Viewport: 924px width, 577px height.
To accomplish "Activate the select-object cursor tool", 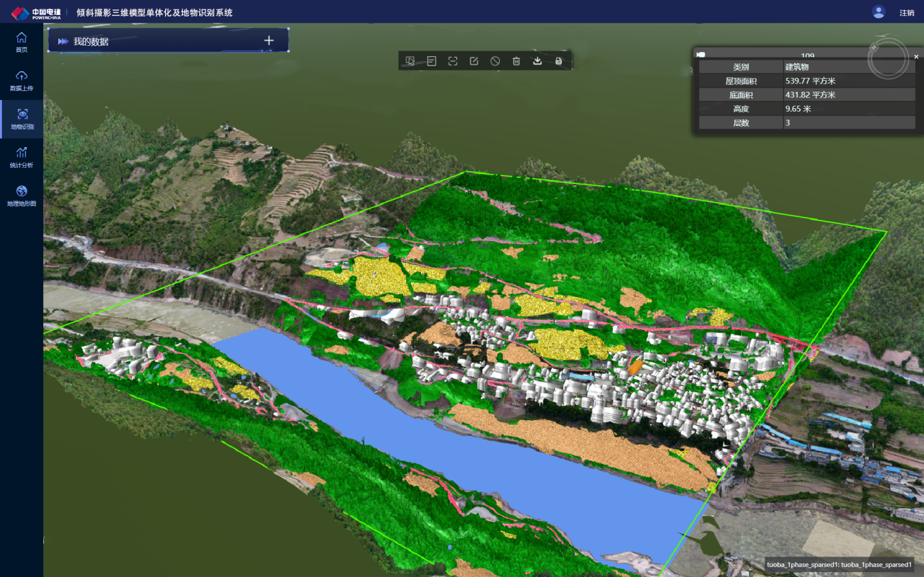I will (410, 61).
